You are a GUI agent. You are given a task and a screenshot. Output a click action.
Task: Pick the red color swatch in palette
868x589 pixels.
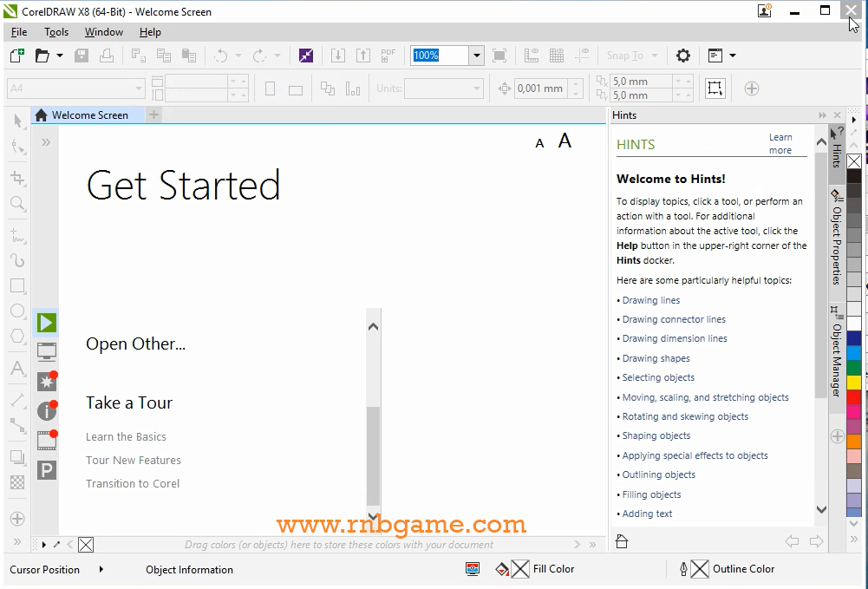click(x=854, y=397)
